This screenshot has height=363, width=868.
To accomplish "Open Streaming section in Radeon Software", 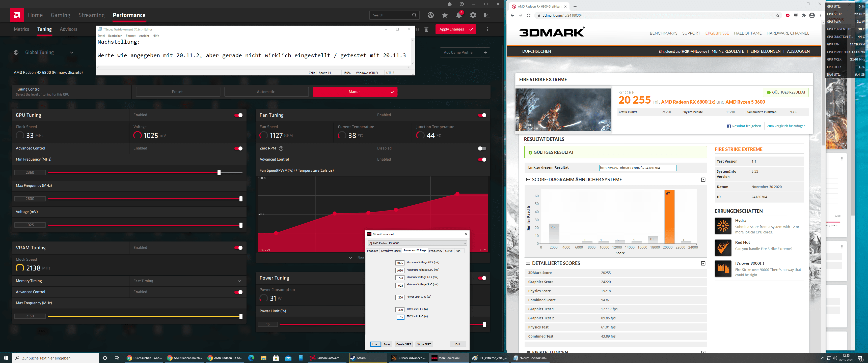I will [91, 15].
